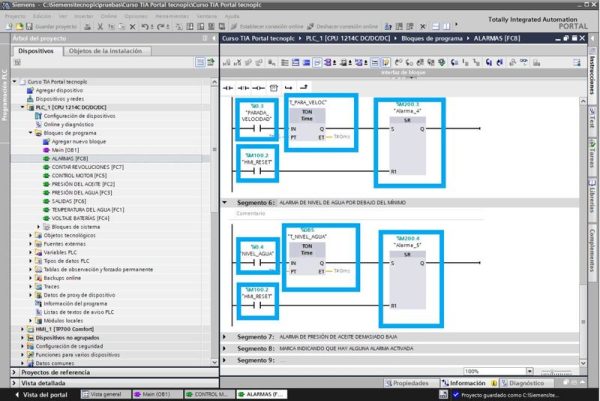Click the print icon in main toolbar
This screenshot has width=600, height=401.
tap(88, 26)
